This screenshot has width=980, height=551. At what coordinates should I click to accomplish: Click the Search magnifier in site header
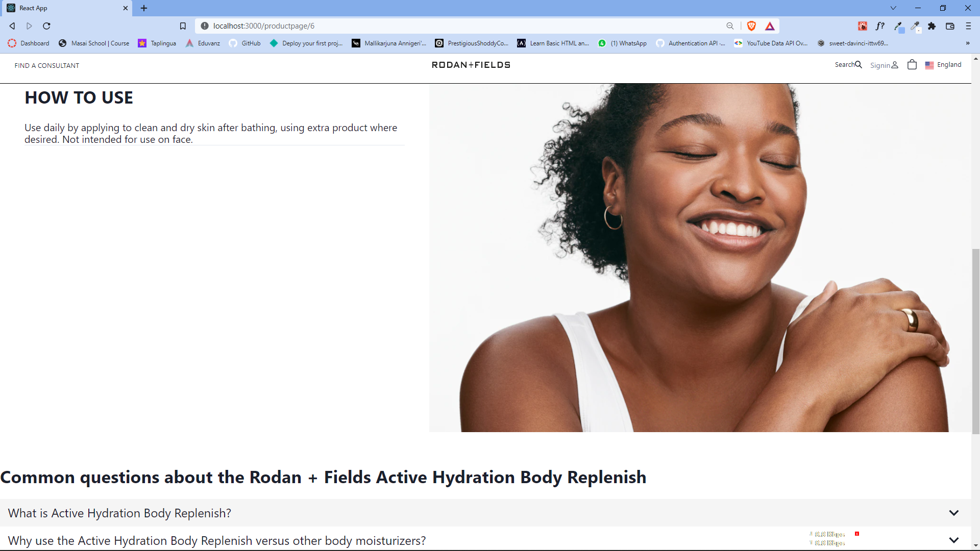click(859, 65)
